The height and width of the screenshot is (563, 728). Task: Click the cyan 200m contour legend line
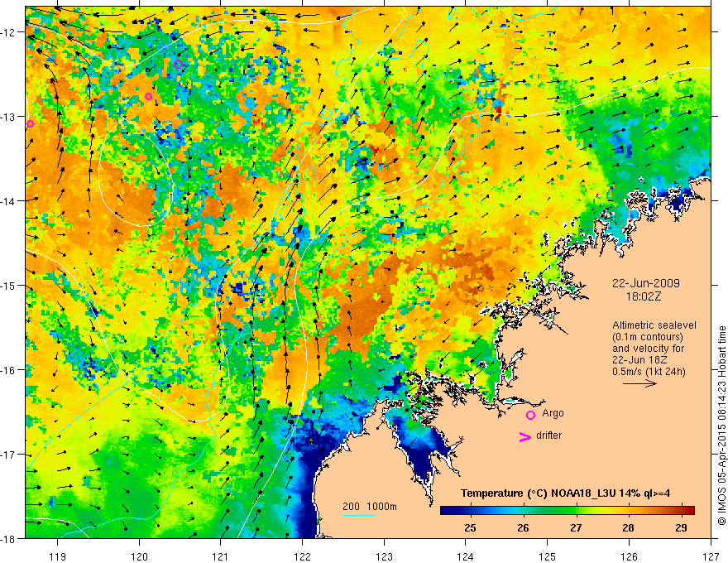tap(359, 515)
